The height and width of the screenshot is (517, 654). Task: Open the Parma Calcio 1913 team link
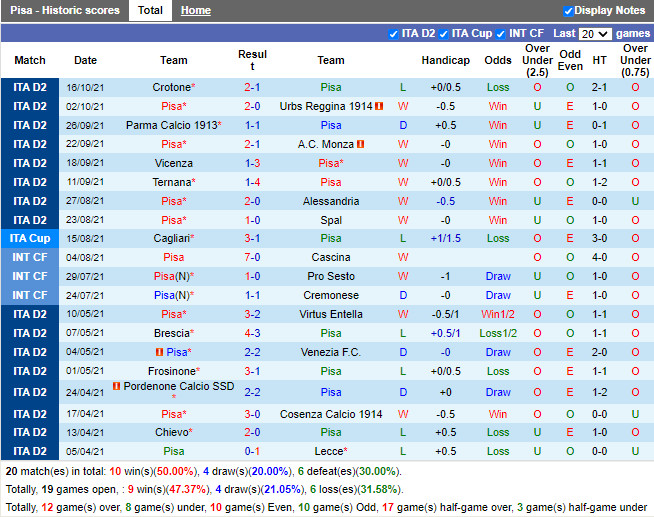(170, 125)
